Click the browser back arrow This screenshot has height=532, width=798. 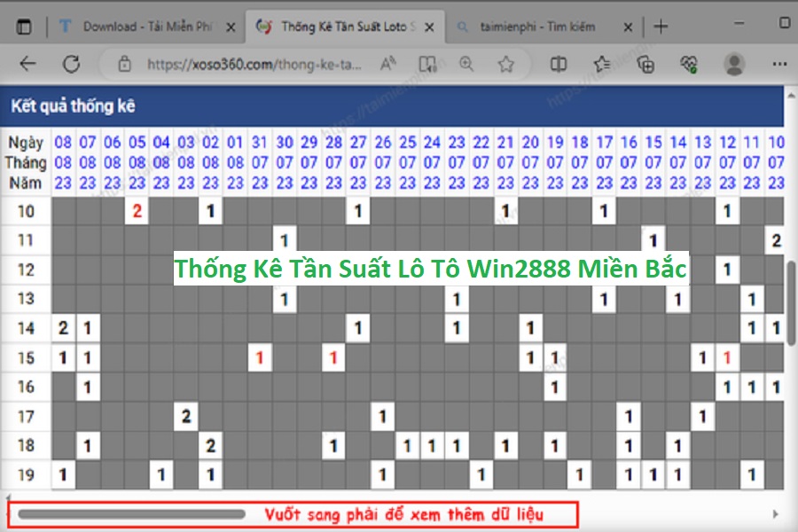(x=27, y=64)
